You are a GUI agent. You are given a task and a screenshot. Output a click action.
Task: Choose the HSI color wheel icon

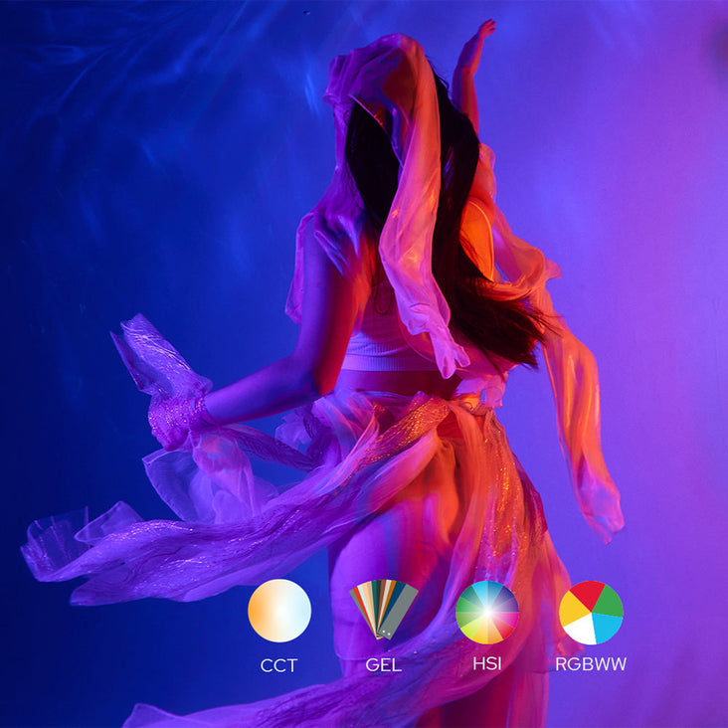[487, 612]
